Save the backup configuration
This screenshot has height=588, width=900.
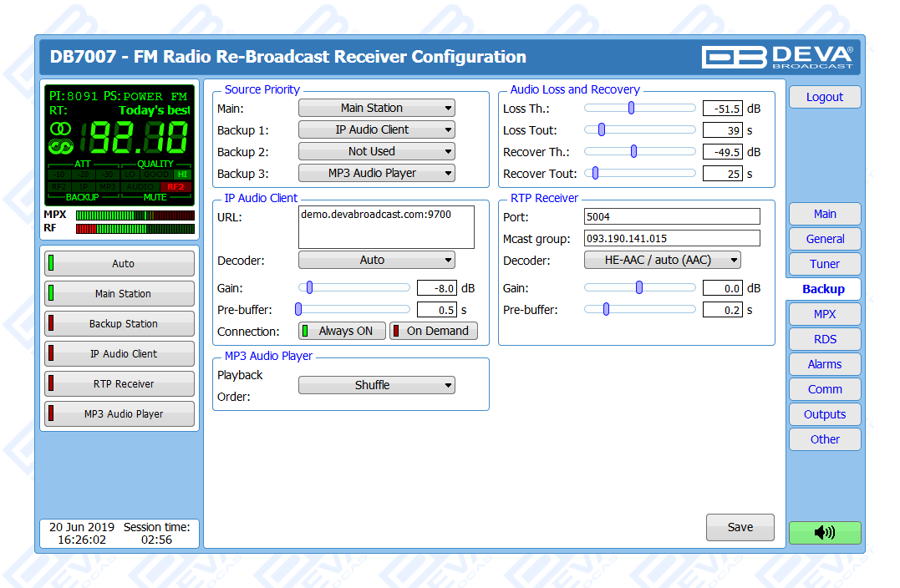click(x=740, y=528)
